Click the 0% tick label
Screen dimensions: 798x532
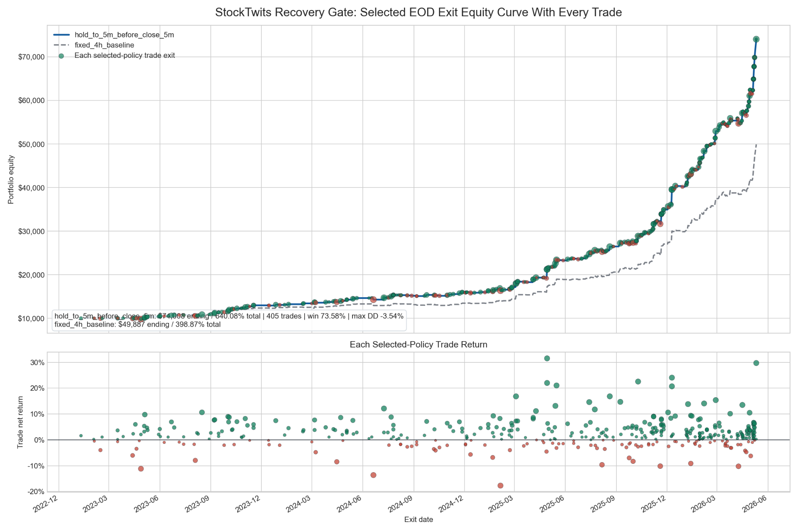(x=39, y=440)
